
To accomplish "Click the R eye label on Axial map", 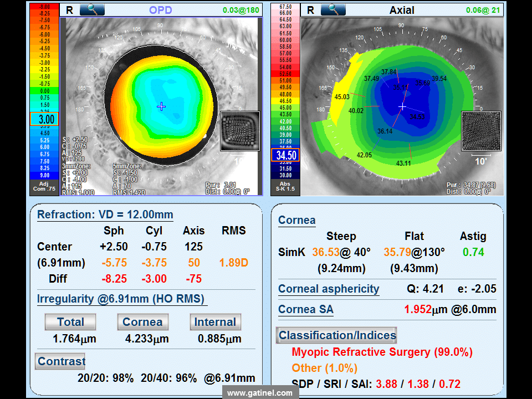I will [x=310, y=10].
